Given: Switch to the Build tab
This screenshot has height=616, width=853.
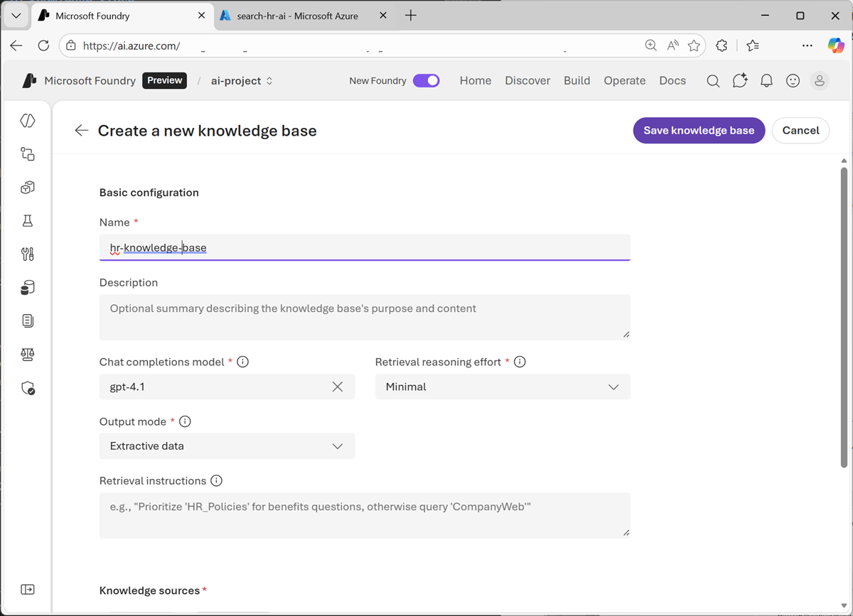Looking at the screenshot, I should [x=576, y=80].
